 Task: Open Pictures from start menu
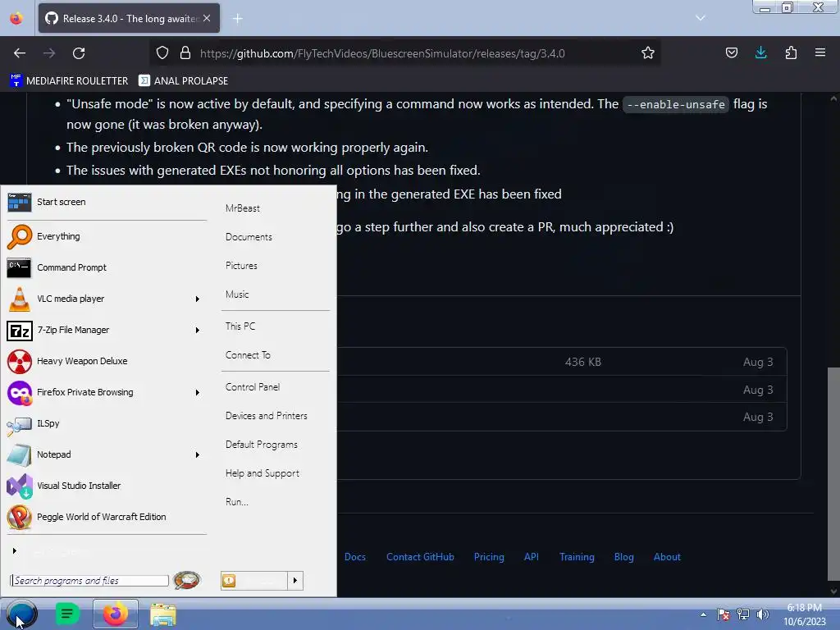pyautogui.click(x=242, y=266)
